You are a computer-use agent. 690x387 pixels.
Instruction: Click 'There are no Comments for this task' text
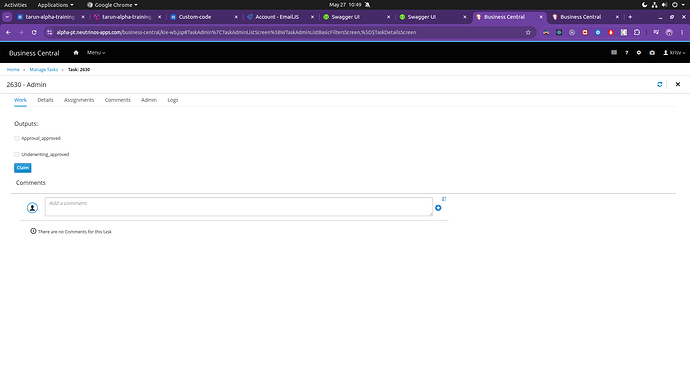75,232
